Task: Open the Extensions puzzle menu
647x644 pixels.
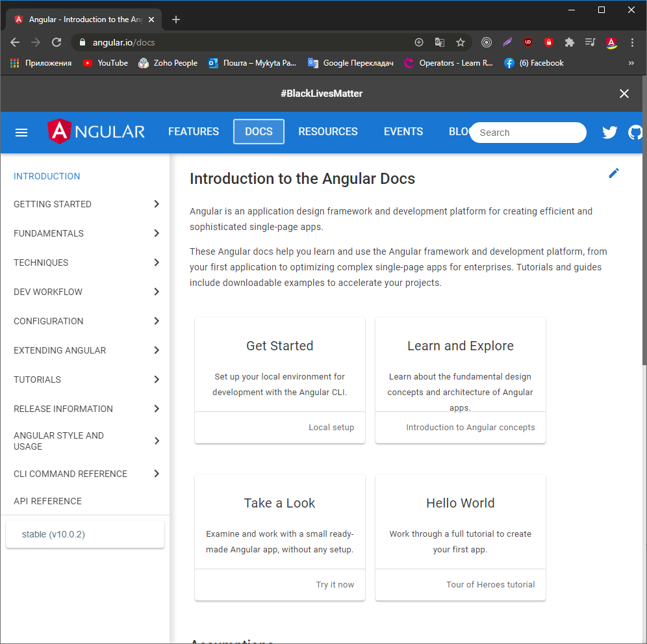Action: coord(570,42)
